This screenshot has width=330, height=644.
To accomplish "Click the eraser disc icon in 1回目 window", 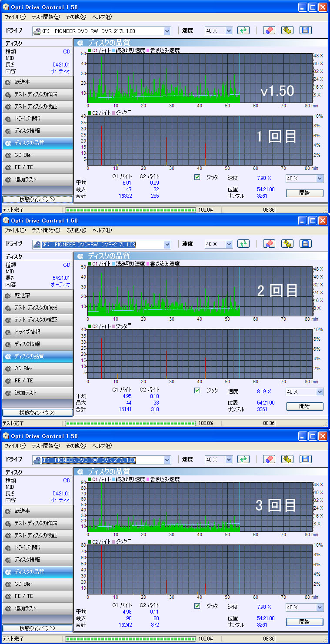I will 269,30.
